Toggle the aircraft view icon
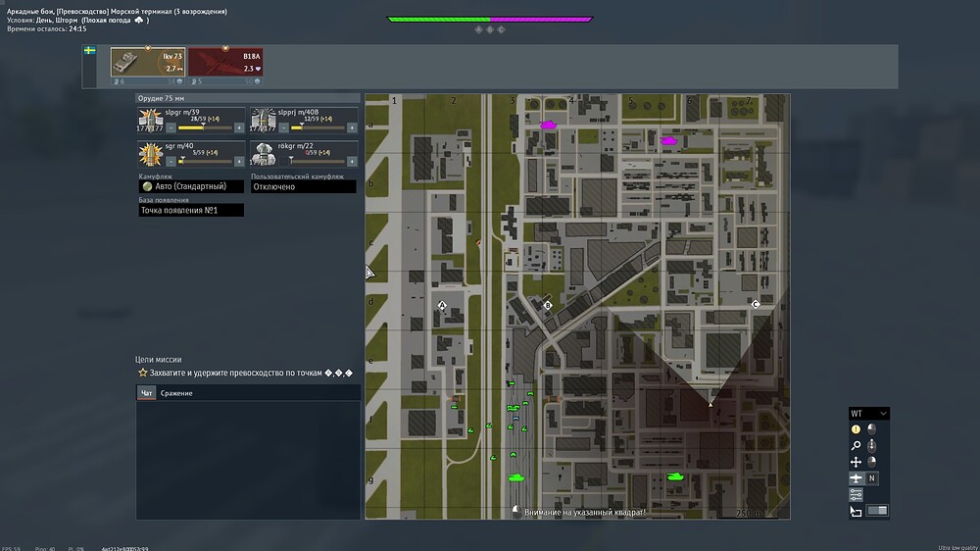The width and height of the screenshot is (980, 551). point(856,478)
